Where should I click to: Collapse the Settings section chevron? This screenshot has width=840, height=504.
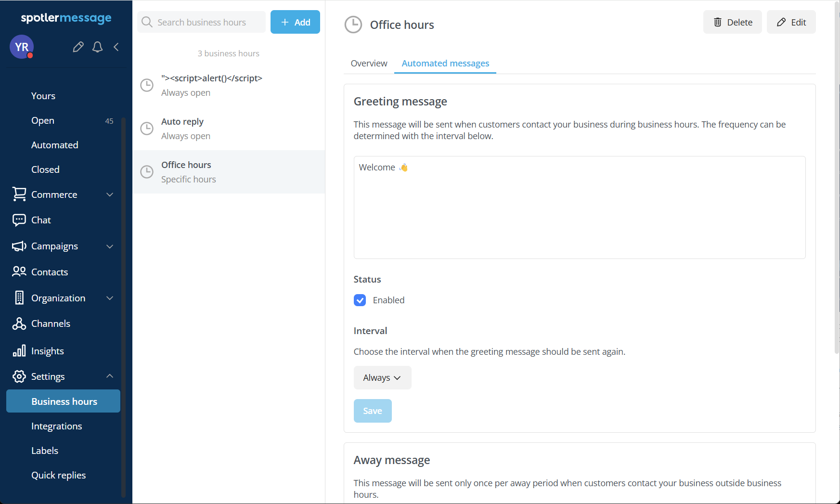pos(110,376)
